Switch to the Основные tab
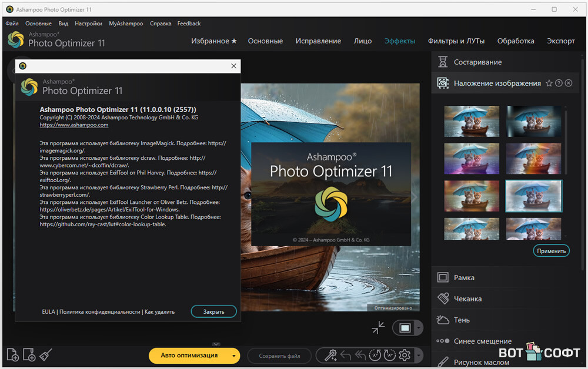Viewport: 588px width, 369px height. [266, 41]
